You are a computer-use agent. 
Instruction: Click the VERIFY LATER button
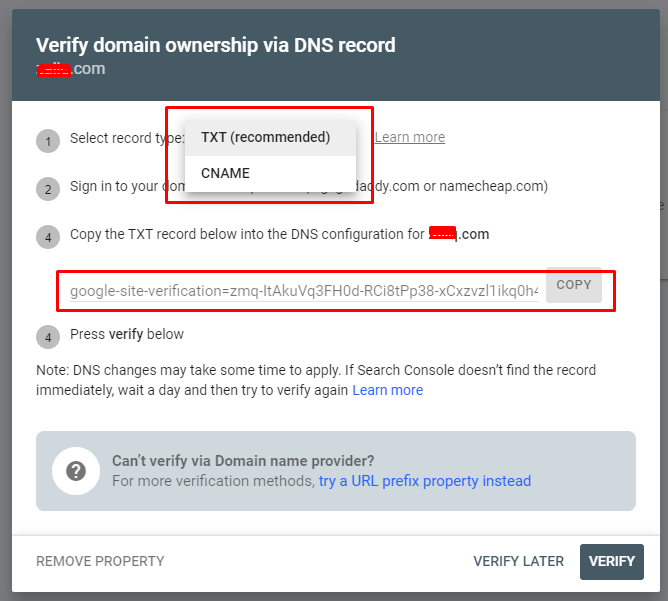tap(518, 561)
